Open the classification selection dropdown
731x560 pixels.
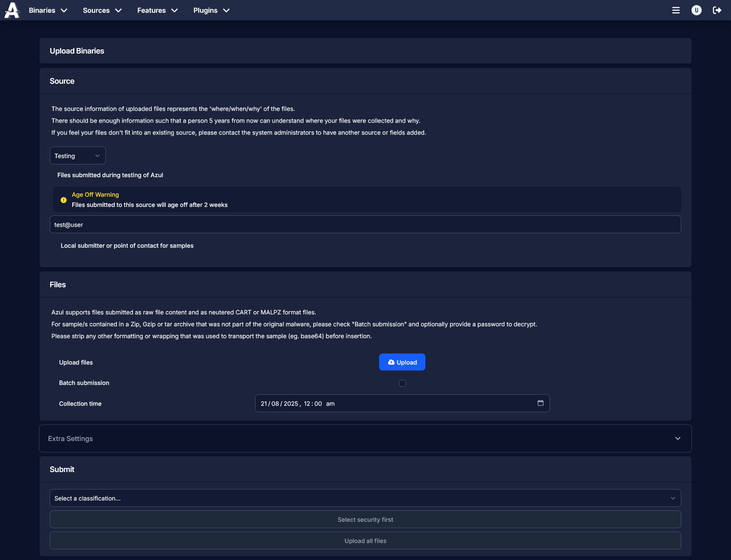[x=365, y=498]
